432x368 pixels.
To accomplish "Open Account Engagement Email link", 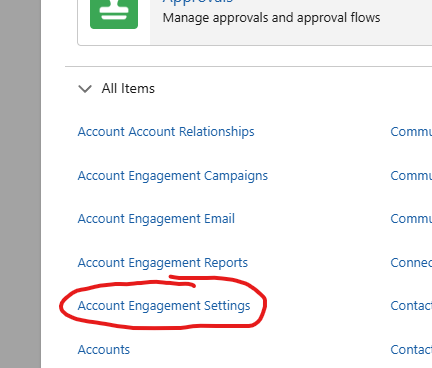I will [x=156, y=219].
